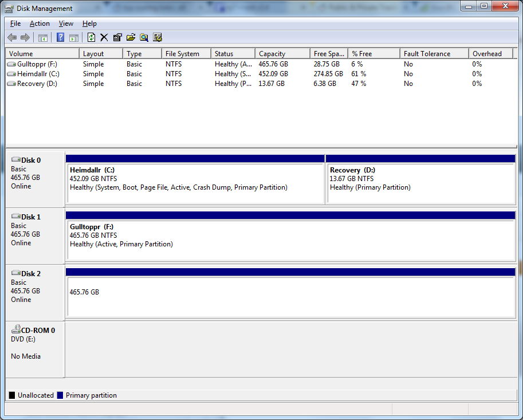Click the blue Primary partition legend swatch

[60, 395]
